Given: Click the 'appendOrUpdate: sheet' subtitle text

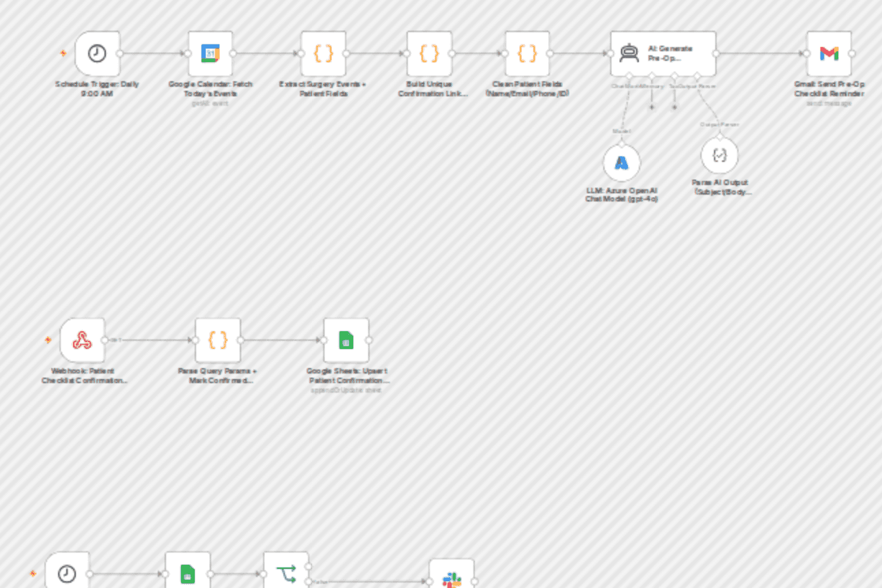Looking at the screenshot, I should point(346,390).
